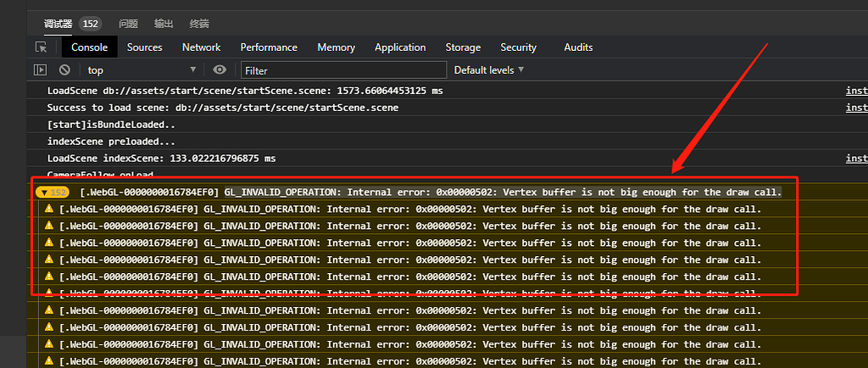This screenshot has width=868, height=368.
Task: Open source link of Success to load scene log
Action: [856, 108]
